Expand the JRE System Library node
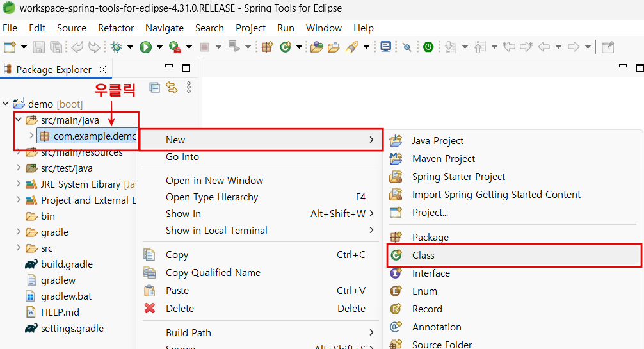 [x=19, y=184]
